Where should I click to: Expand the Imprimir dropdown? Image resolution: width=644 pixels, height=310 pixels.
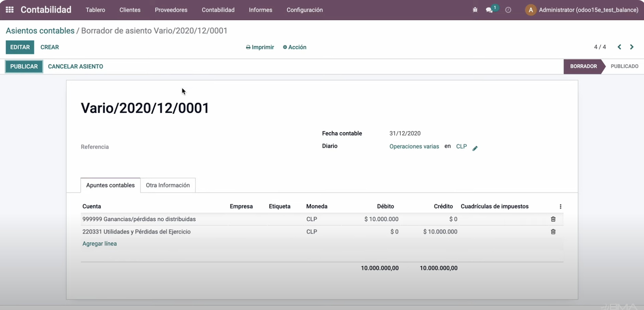click(260, 47)
